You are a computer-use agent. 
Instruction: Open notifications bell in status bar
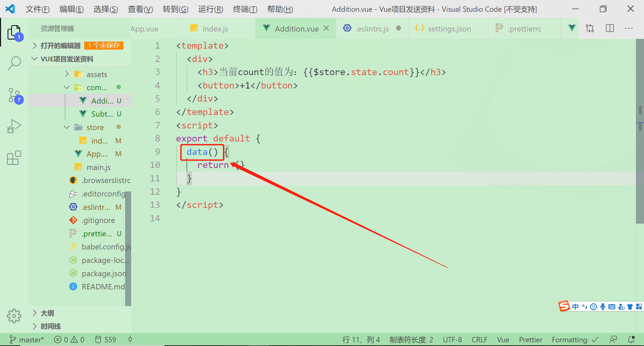pyautogui.click(x=631, y=340)
